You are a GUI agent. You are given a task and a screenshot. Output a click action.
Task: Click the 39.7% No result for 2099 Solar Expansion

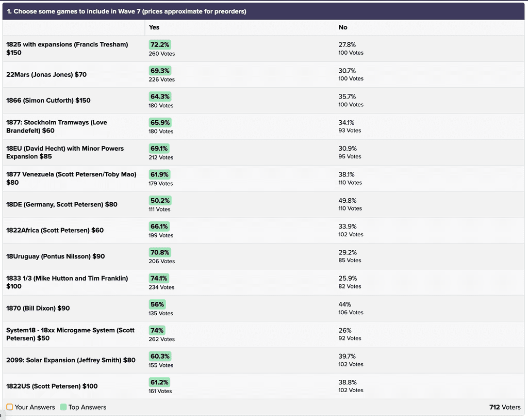pyautogui.click(x=347, y=356)
